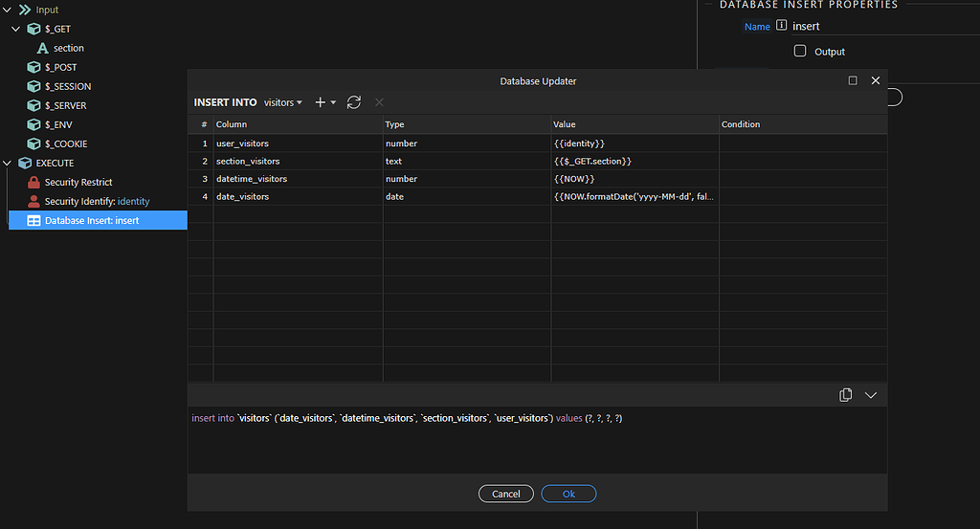The image size is (980, 529).
Task: Click the date type cell for date_visitors
Action: [x=467, y=196]
